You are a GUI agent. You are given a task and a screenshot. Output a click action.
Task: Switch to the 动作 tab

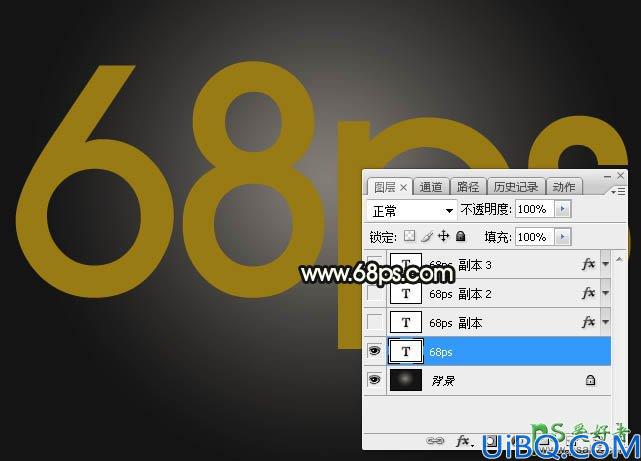[564, 187]
